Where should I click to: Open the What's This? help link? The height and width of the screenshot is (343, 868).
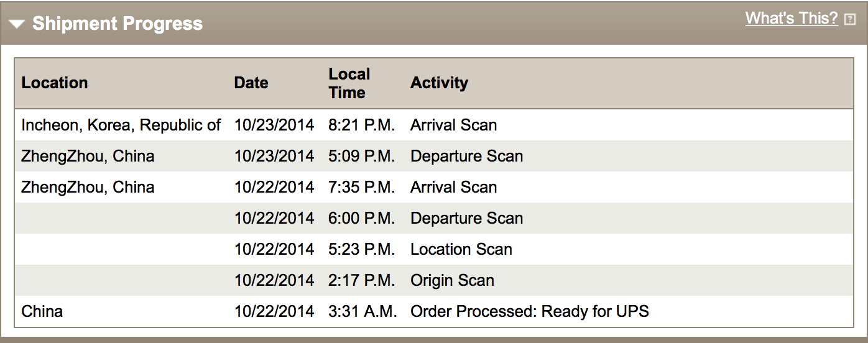[x=792, y=19]
